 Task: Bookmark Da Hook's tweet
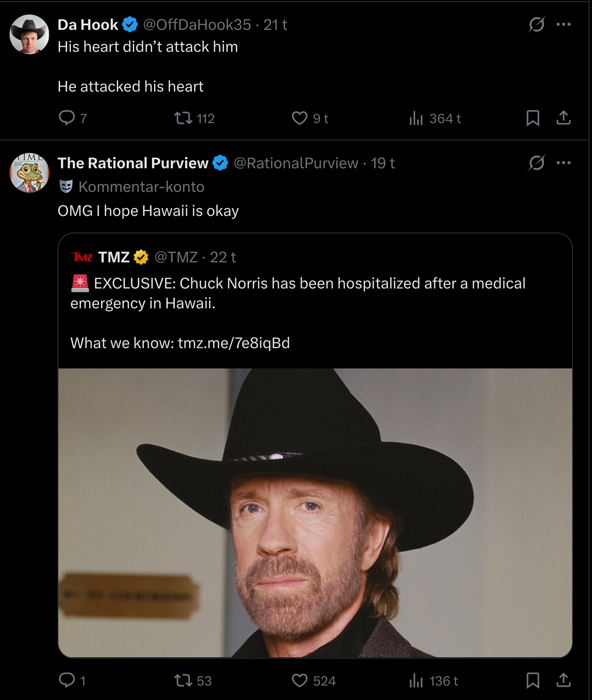click(x=533, y=118)
